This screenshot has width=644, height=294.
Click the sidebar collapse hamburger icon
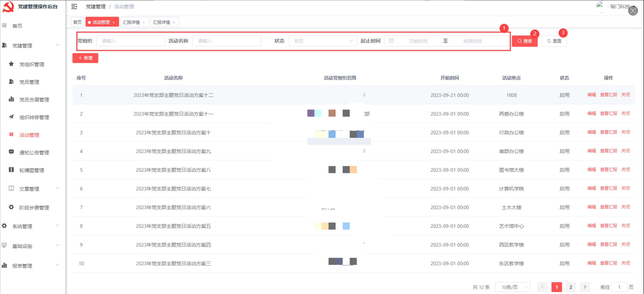(x=74, y=7)
